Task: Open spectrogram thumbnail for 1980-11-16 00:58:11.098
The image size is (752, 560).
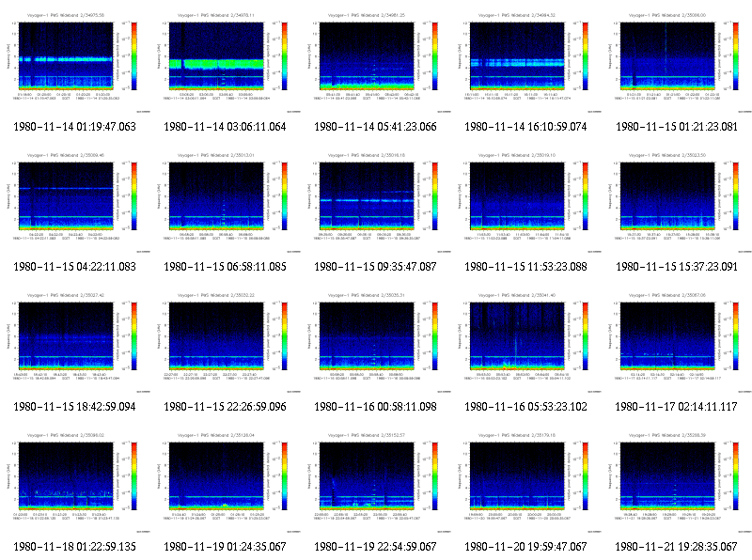Action: click(x=376, y=342)
